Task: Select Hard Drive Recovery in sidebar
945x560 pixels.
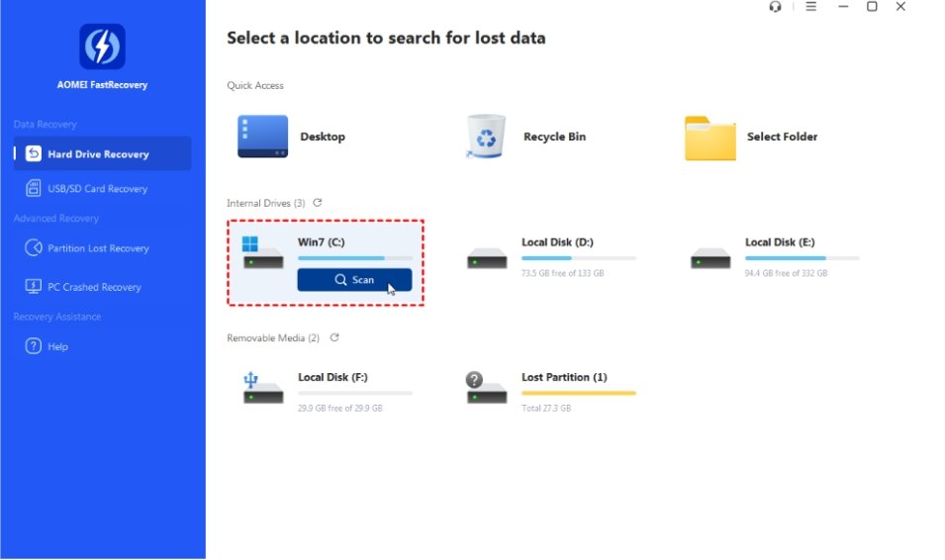Action: click(x=98, y=154)
